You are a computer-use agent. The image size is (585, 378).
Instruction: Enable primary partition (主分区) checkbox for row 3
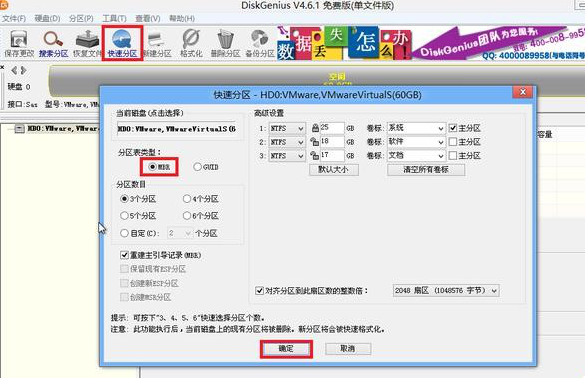click(x=453, y=156)
